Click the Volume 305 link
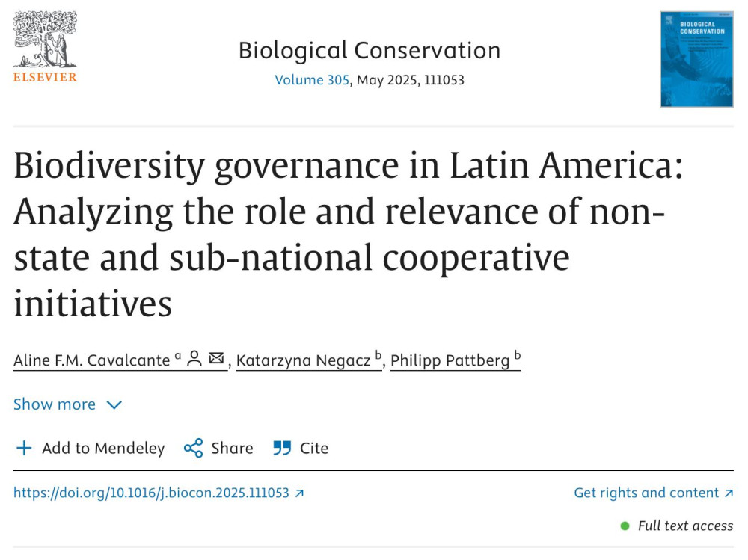Viewport: 748px width, 560px height. pyautogui.click(x=312, y=79)
